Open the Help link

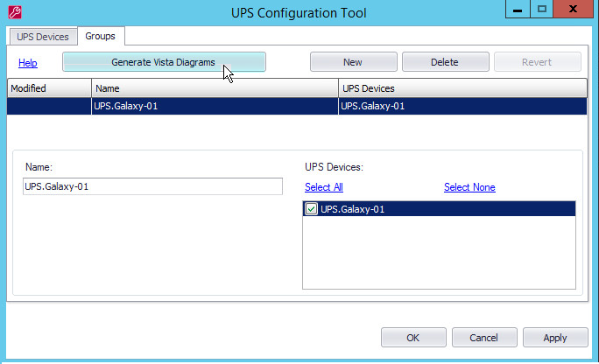tap(28, 63)
